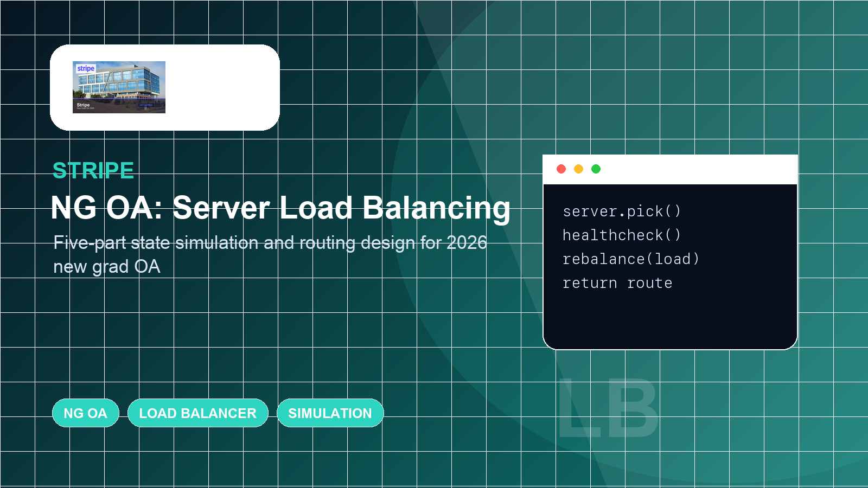
Task: Click the code line 'healthcheck()'
Action: pos(622,235)
